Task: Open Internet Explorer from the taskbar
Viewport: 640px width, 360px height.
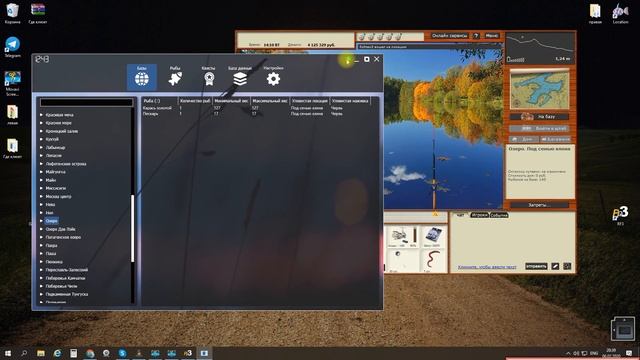Action: click(57, 353)
